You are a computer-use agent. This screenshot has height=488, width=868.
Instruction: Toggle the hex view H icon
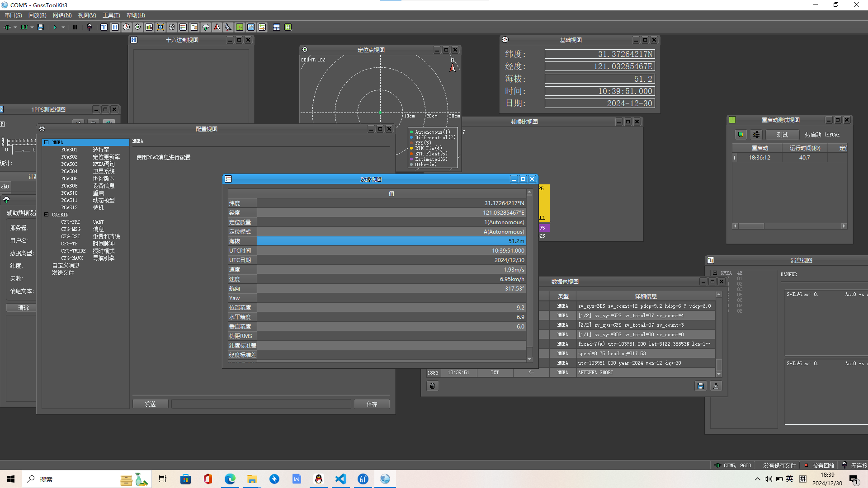coord(115,28)
